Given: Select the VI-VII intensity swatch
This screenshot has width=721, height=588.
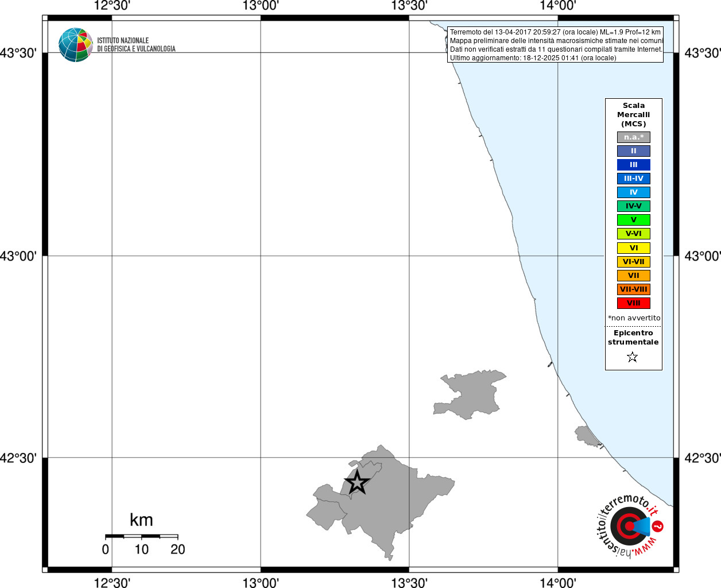Looking at the screenshot, I should [x=634, y=262].
